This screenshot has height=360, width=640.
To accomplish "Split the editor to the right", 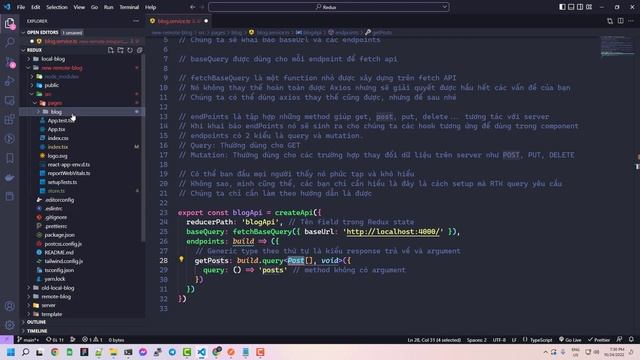I will 620,21.
